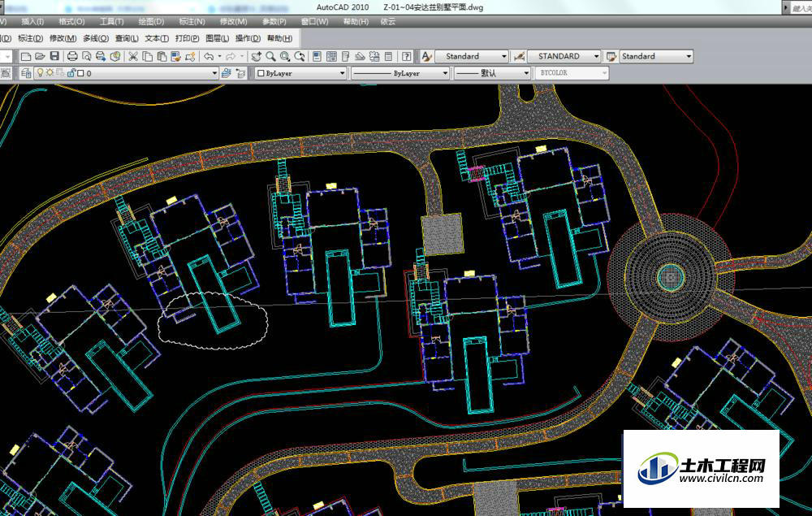Open the 参数(P) menu
The height and width of the screenshot is (516, 812).
point(274,22)
